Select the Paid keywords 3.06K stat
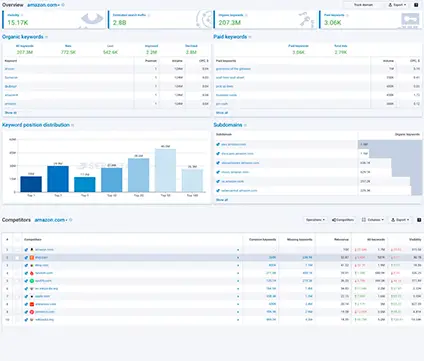This screenshot has height=361, width=424. tap(298, 49)
